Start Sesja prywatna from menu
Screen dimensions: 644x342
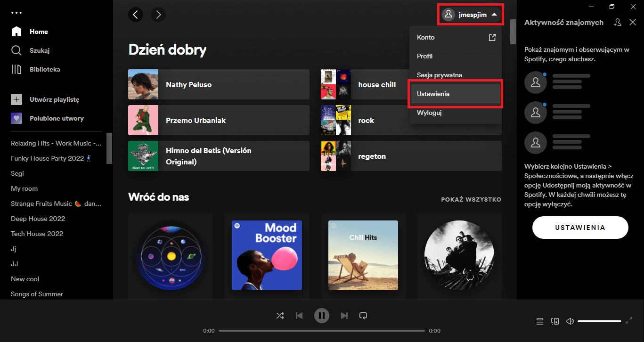[x=456, y=75]
